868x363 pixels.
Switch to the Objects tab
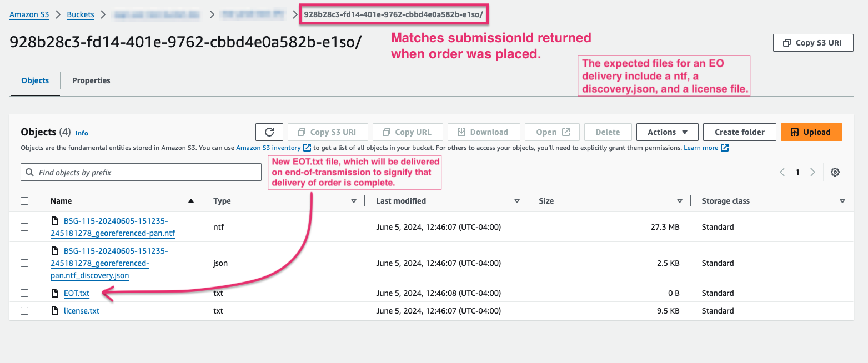coord(35,80)
